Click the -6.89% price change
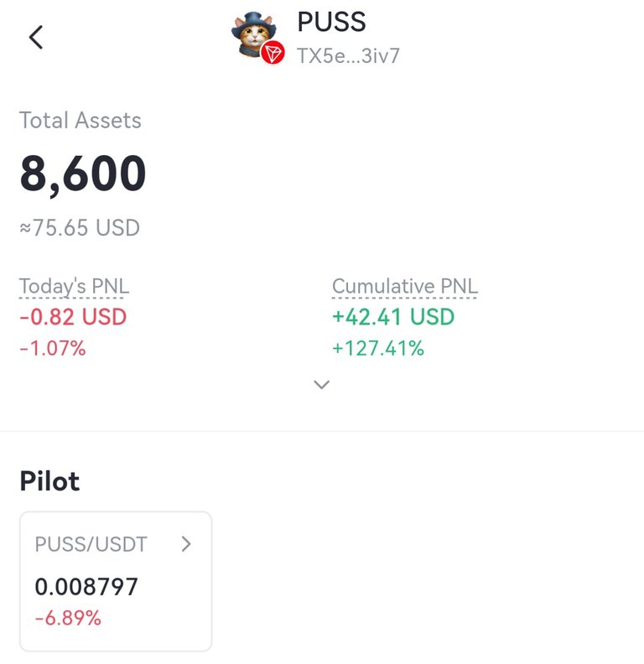 point(68,618)
